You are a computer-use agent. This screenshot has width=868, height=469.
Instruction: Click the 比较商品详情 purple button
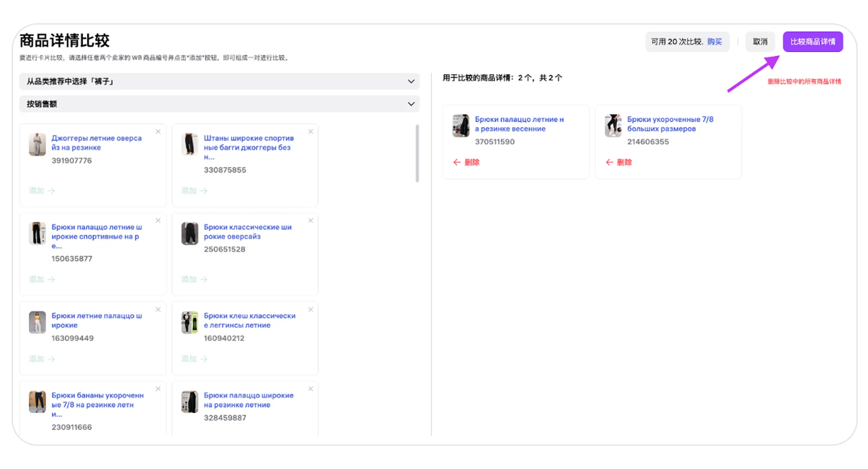point(812,42)
